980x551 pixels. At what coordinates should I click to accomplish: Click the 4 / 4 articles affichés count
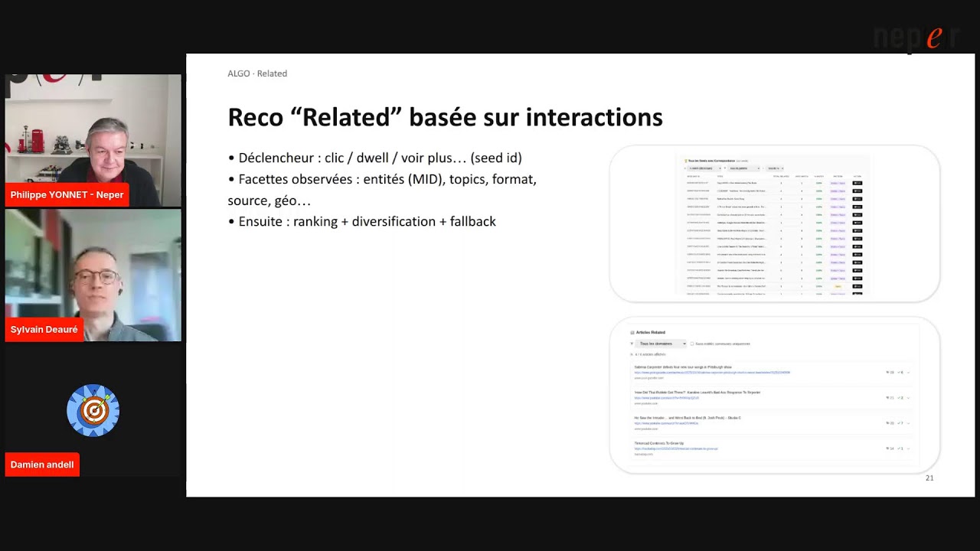[649, 354]
